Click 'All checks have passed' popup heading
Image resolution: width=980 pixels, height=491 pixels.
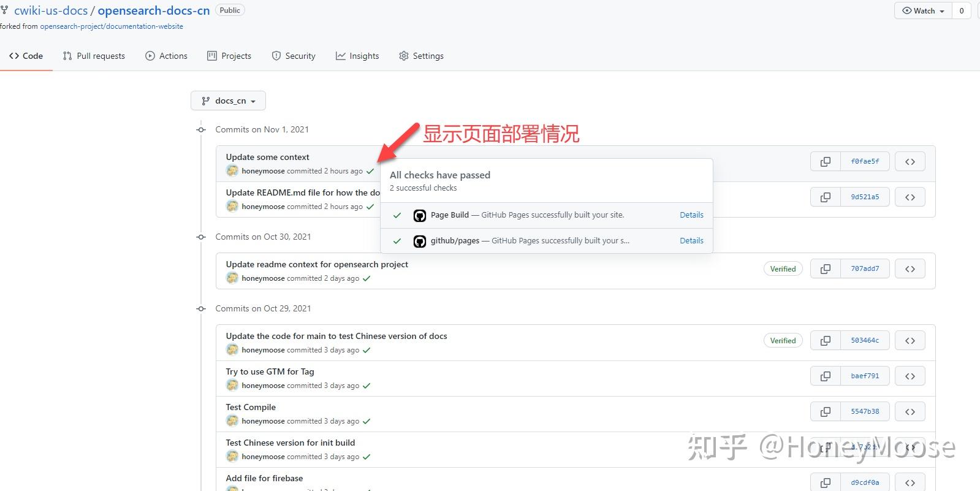440,175
